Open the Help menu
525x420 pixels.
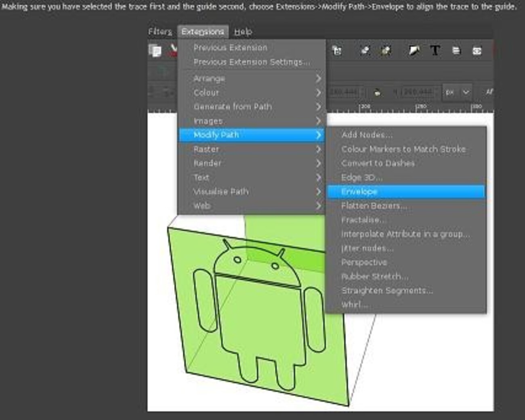pyautogui.click(x=243, y=31)
